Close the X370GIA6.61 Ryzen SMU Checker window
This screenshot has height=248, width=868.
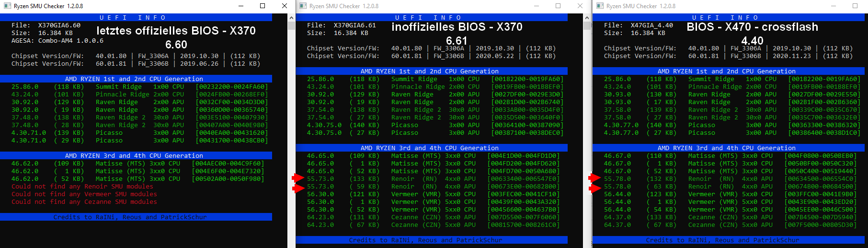(x=580, y=6)
